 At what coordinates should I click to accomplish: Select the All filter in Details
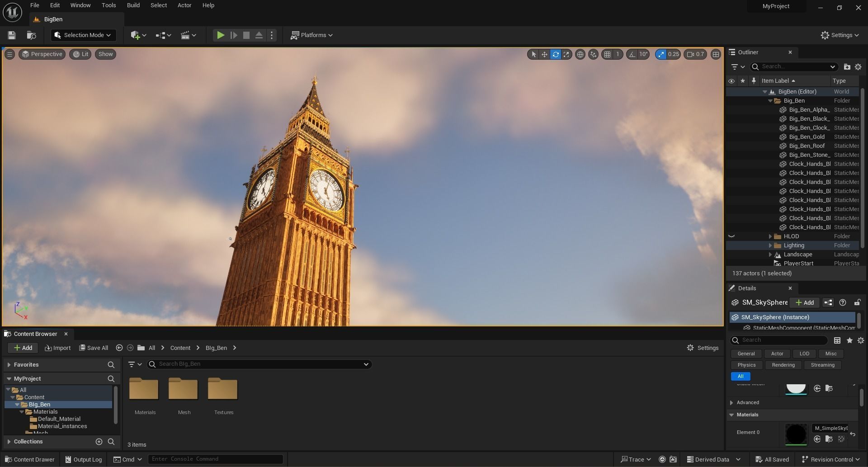[x=741, y=377]
